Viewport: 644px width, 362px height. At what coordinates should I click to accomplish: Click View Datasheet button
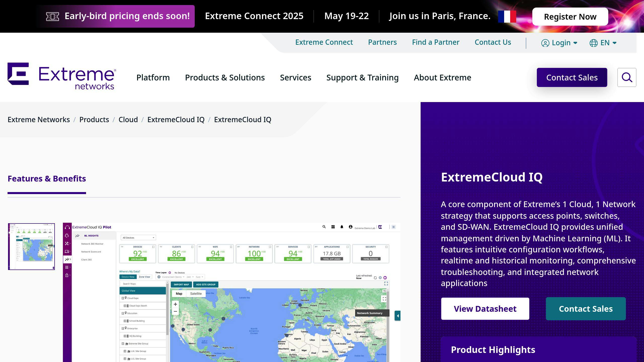[485, 309]
